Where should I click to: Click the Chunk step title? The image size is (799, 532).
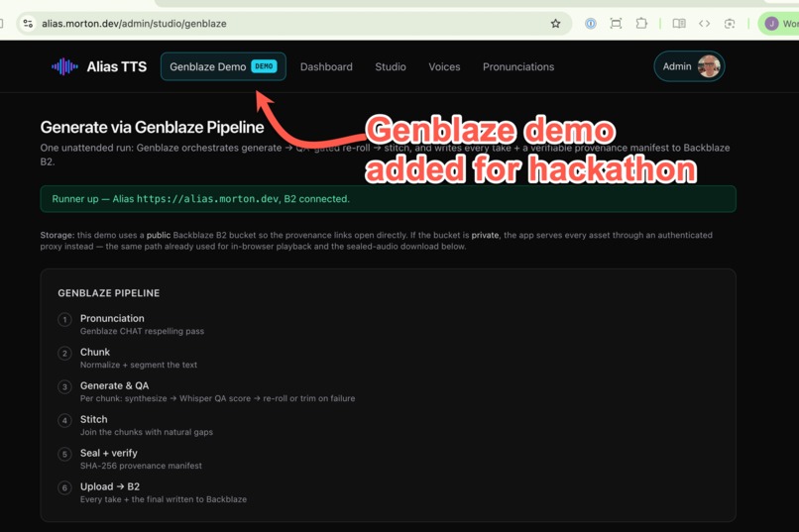click(x=95, y=352)
